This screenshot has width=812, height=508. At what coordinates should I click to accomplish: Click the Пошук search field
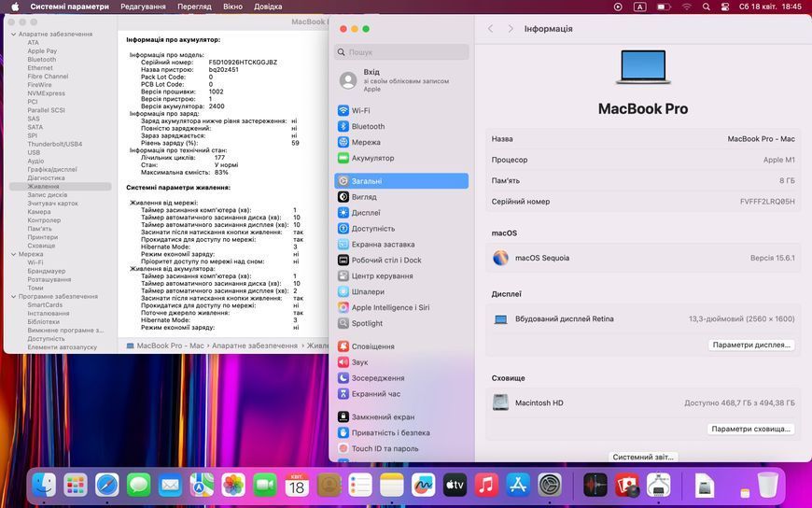tap(401, 52)
